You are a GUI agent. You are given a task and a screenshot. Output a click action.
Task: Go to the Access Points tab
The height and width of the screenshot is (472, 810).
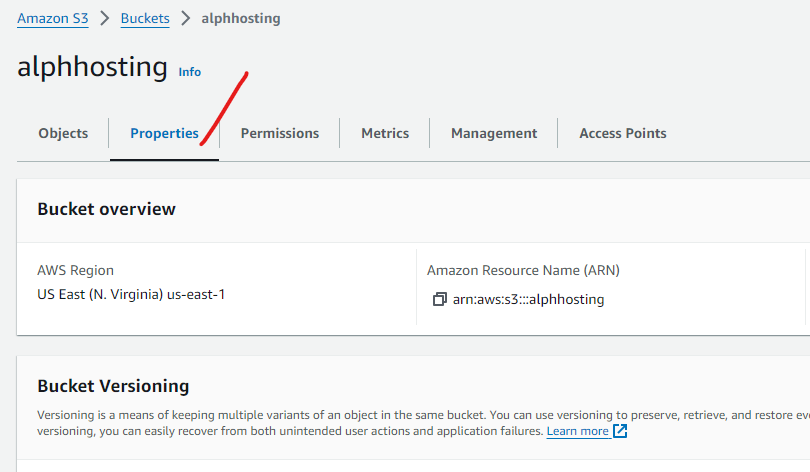click(622, 133)
